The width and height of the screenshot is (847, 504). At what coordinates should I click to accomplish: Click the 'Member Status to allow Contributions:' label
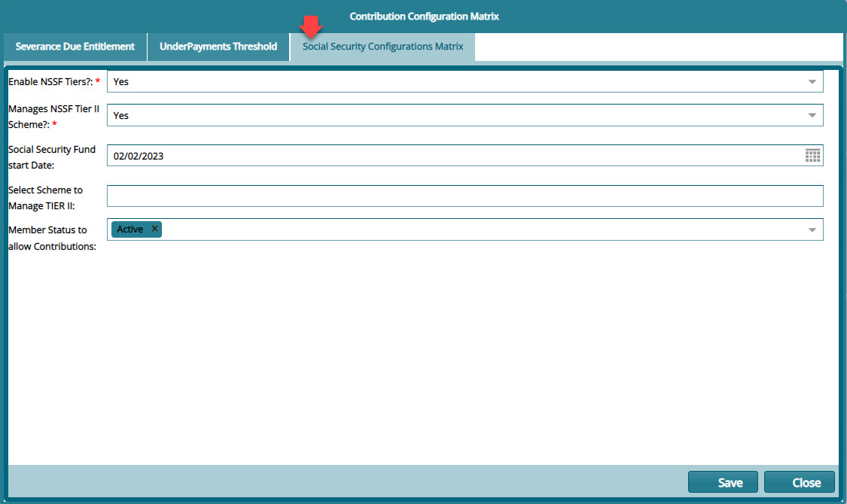pos(53,238)
